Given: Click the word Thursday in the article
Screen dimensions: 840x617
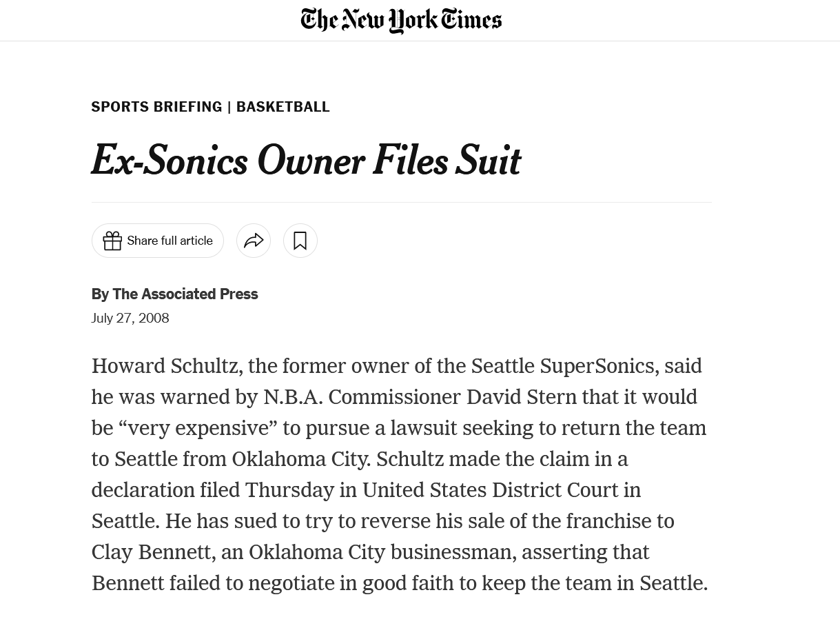Looking at the screenshot, I should 289,490.
